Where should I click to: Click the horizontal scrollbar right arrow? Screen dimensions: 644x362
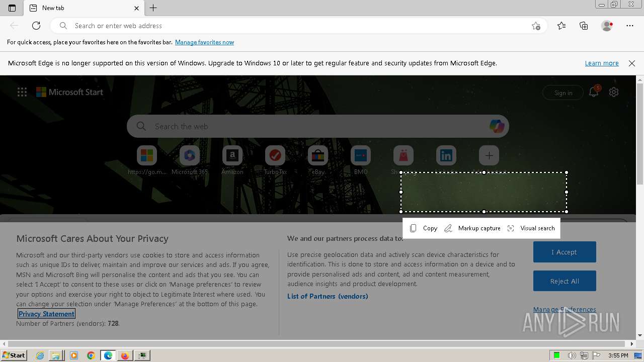coord(632,344)
